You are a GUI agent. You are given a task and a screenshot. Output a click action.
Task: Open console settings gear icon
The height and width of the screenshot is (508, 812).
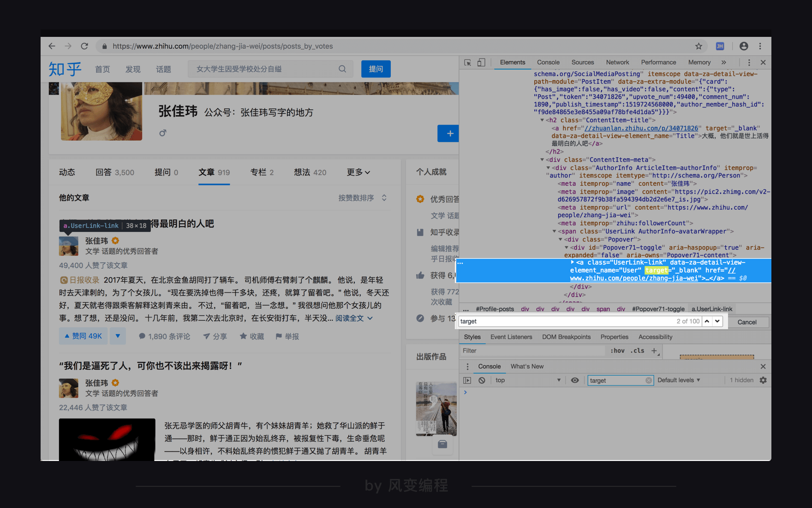[x=763, y=380]
